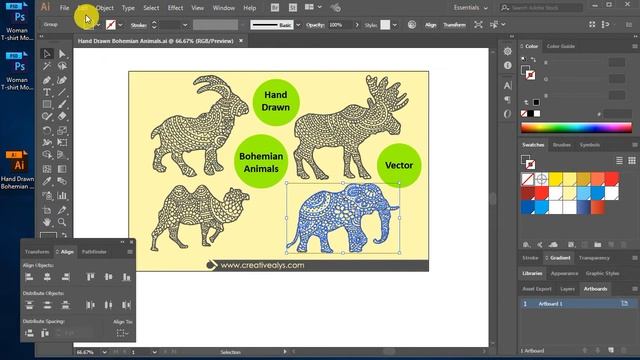Open the Color panel flyout menu
Screen dimensions: 640x360
[635, 46]
